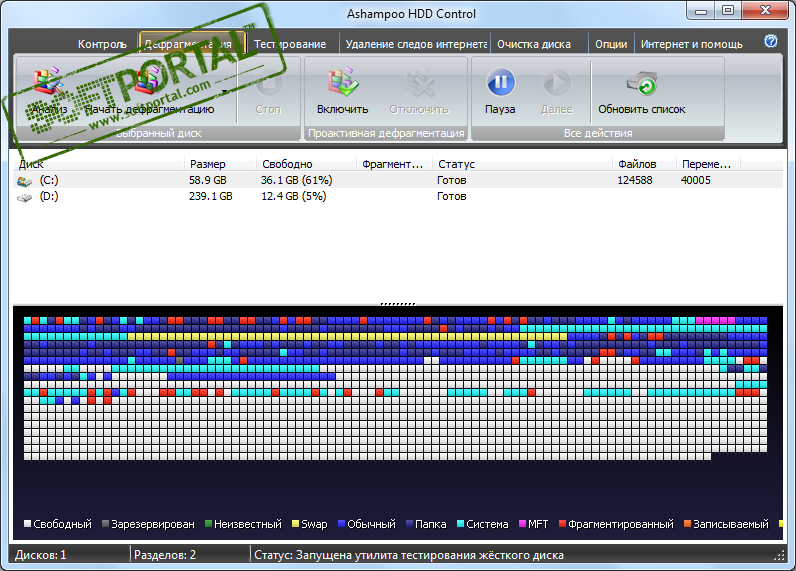Select the (C:) drive row
This screenshot has width=796, height=571.
[397, 180]
